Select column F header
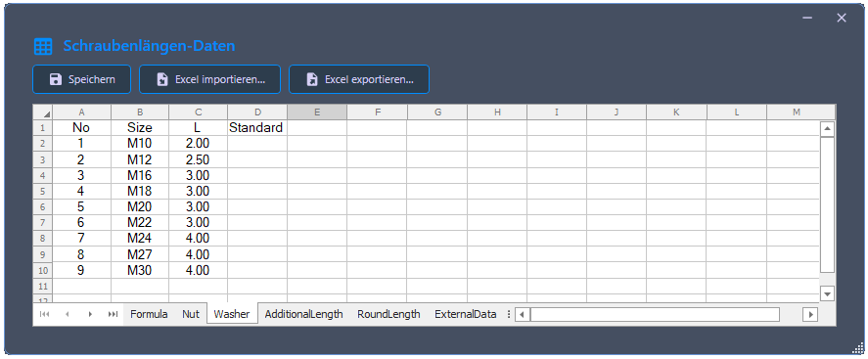868x359 pixels. point(377,112)
